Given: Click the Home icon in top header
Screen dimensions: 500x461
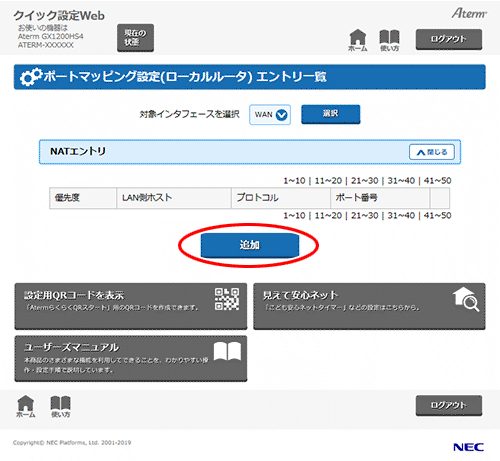Looking at the screenshot, I should pos(357,40).
